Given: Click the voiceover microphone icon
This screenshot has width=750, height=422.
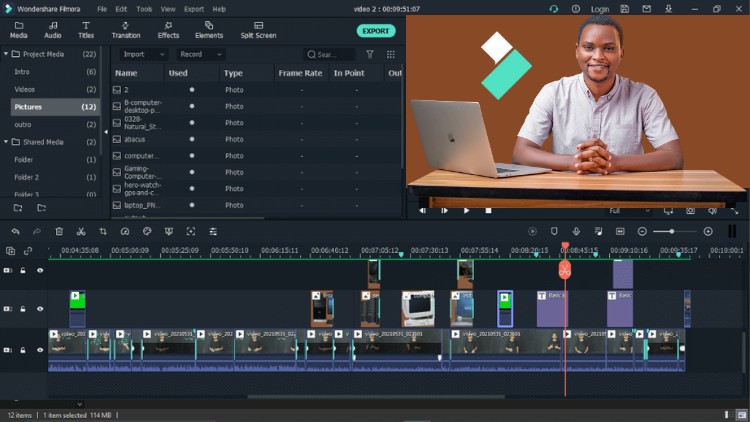Looking at the screenshot, I should pos(576,232).
